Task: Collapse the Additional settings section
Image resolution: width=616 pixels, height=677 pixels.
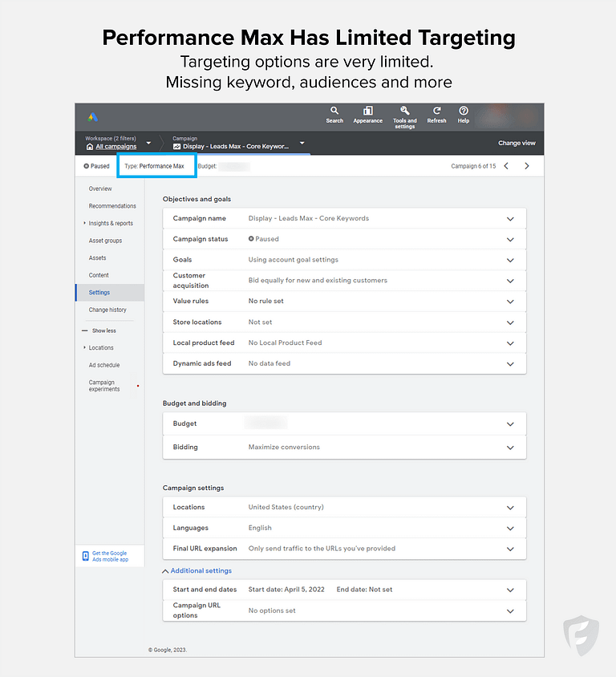Action: [x=197, y=570]
